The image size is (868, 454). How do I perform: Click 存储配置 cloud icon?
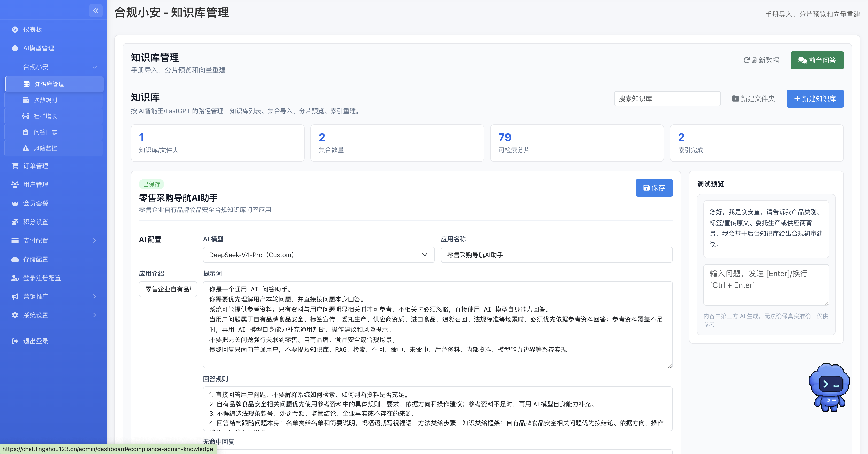(x=15, y=259)
